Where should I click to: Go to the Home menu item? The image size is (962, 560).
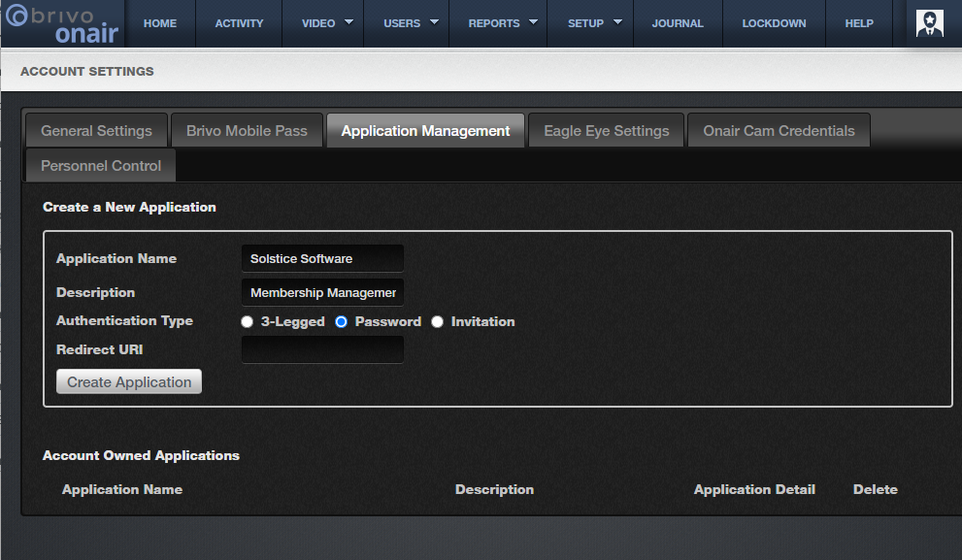click(x=160, y=23)
